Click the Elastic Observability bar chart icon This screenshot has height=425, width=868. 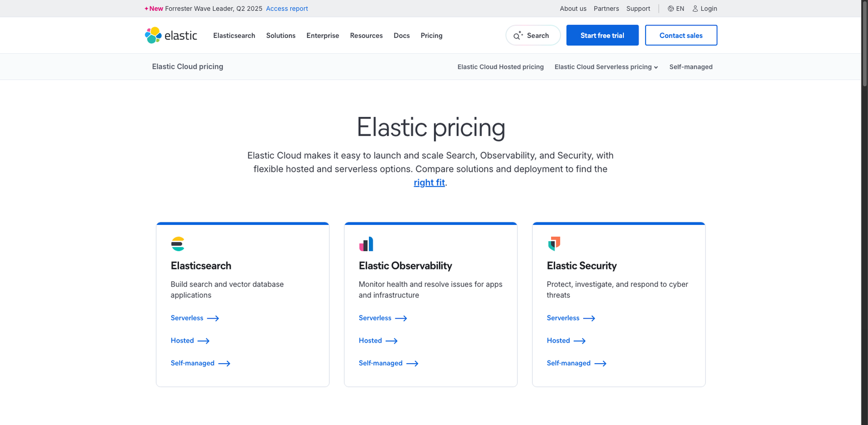tap(366, 244)
